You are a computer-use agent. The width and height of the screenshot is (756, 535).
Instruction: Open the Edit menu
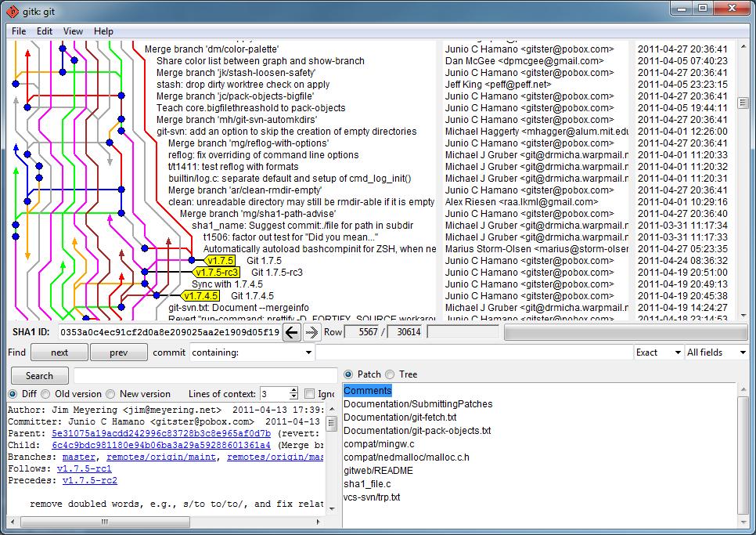click(45, 31)
